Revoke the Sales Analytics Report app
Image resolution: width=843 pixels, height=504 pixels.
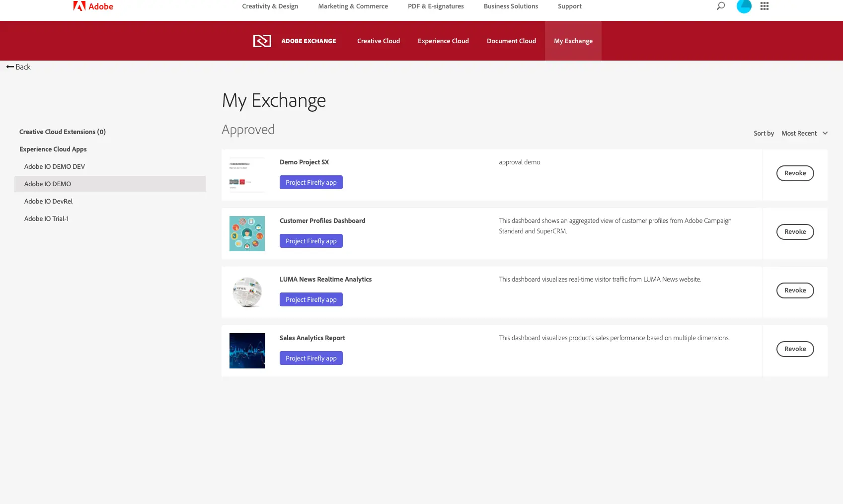tap(795, 349)
